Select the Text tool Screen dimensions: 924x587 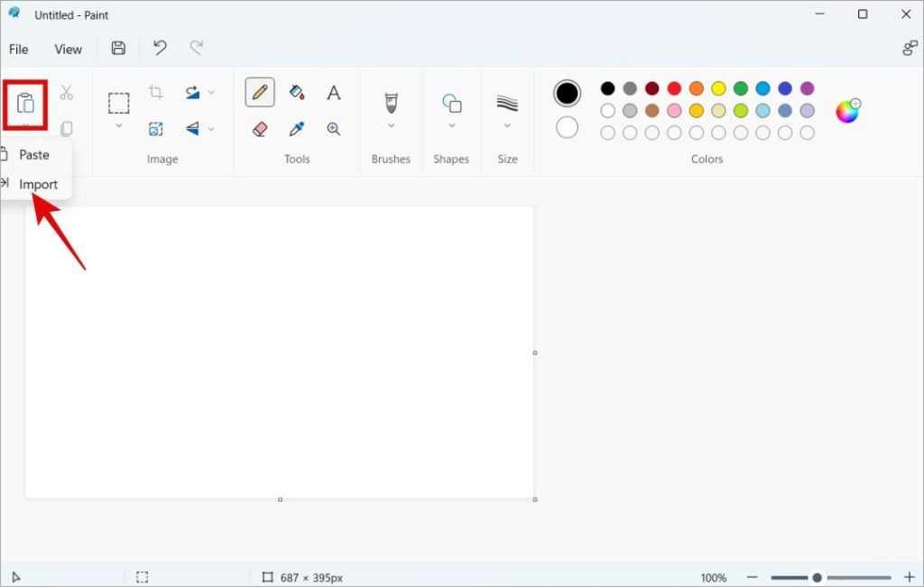(334, 92)
